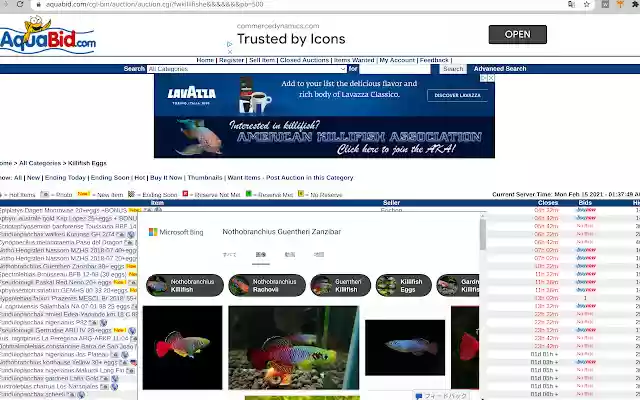Image resolution: width=640 pixels, height=400 pixels.
Task: Click globe icon on Fundulopanchax nigerianus P82 row
Action: (102, 322)
